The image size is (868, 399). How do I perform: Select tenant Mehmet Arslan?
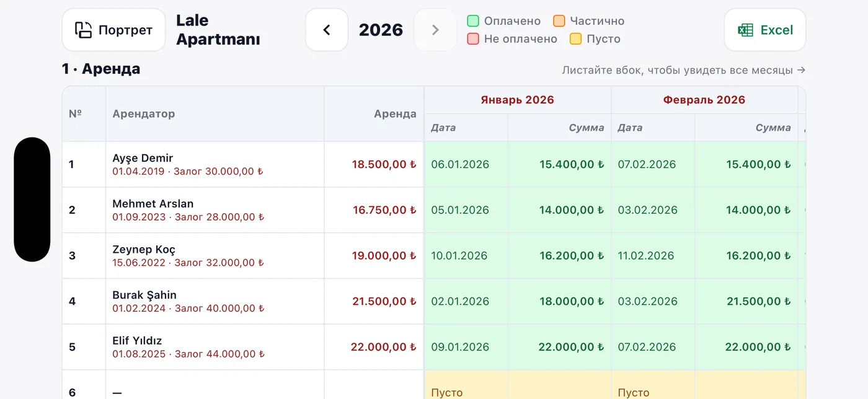coord(153,204)
